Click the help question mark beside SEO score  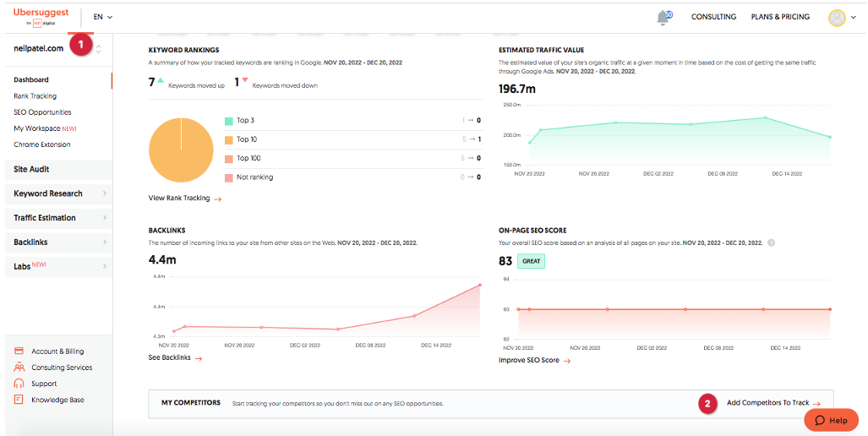pos(771,243)
